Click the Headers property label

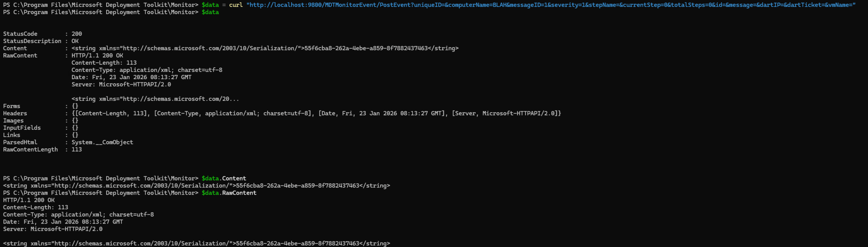(x=15, y=114)
